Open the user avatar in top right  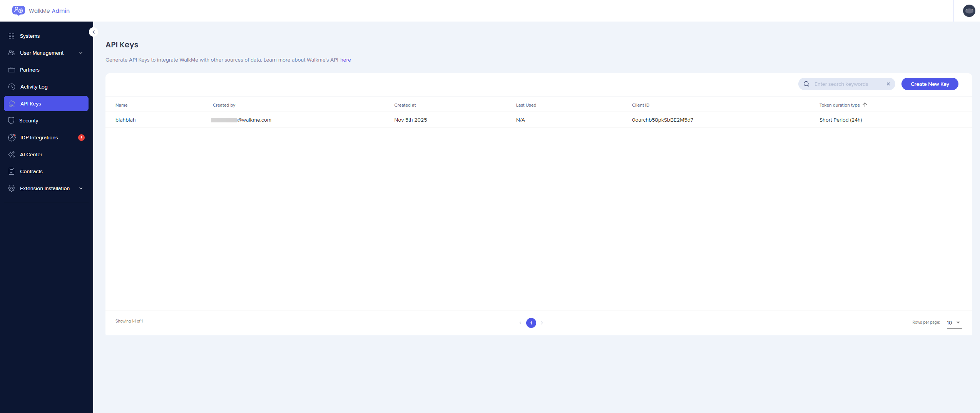tap(968, 11)
